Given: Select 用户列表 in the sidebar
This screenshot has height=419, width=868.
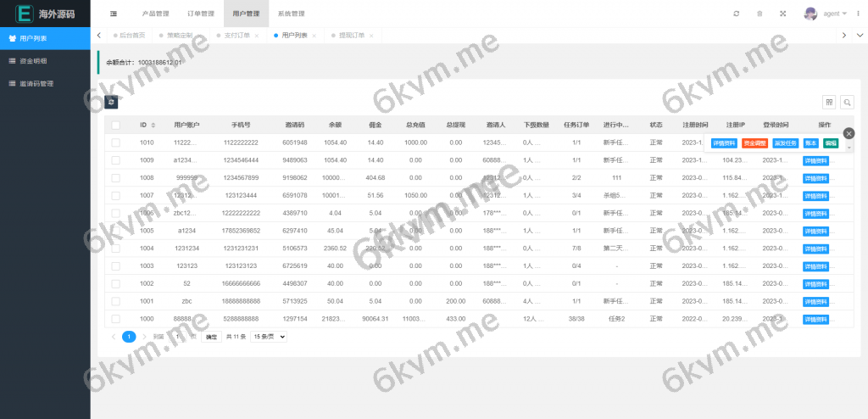Looking at the screenshot, I should click(45, 38).
